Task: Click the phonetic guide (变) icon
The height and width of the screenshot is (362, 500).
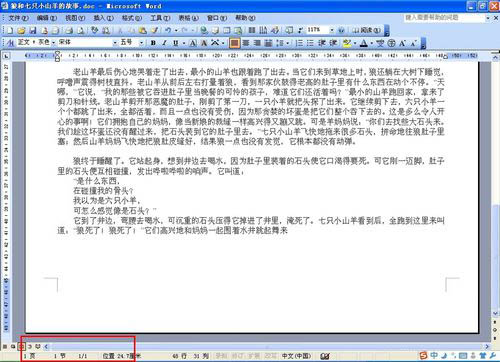Action: (x=380, y=43)
